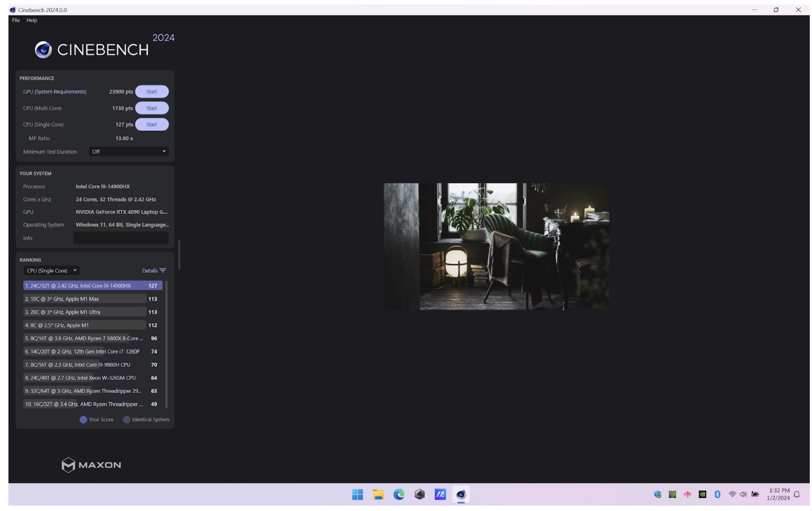Open File Explorer from the taskbar

378,494
